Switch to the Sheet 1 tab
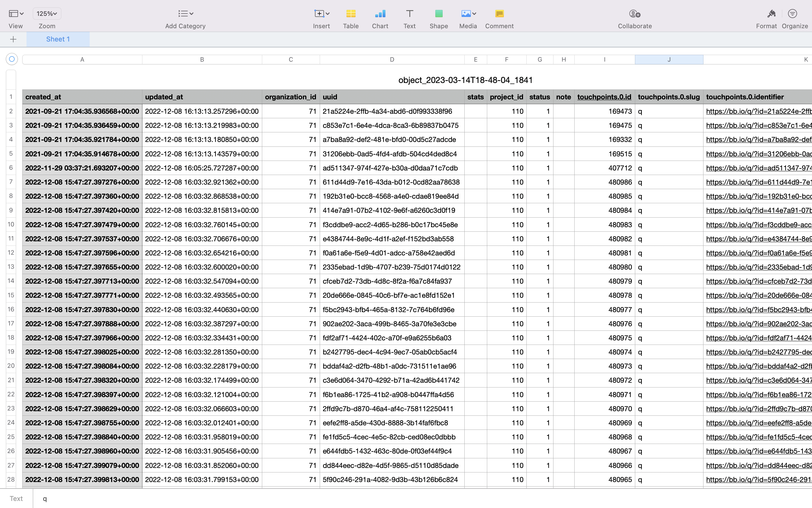The image size is (812, 508). (58, 39)
